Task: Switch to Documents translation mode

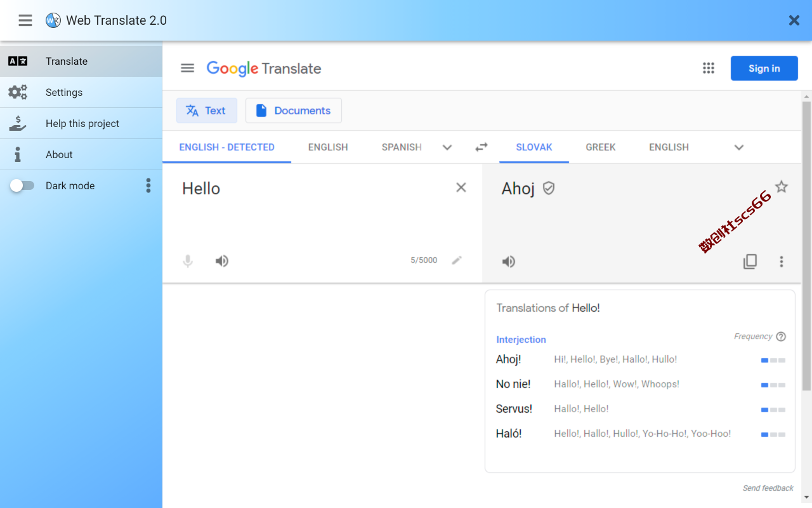Action: (x=294, y=110)
